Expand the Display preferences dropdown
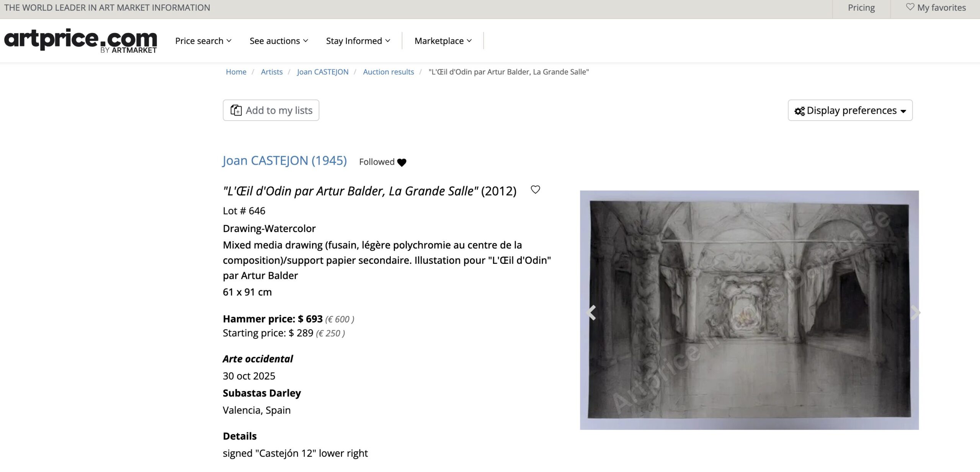980x472 pixels. pyautogui.click(x=850, y=110)
